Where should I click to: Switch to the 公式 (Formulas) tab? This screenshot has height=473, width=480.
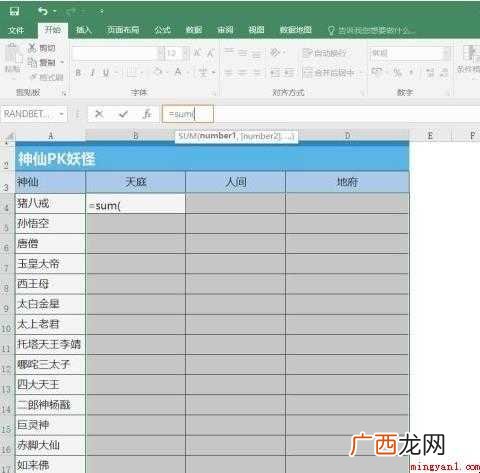coord(162,30)
